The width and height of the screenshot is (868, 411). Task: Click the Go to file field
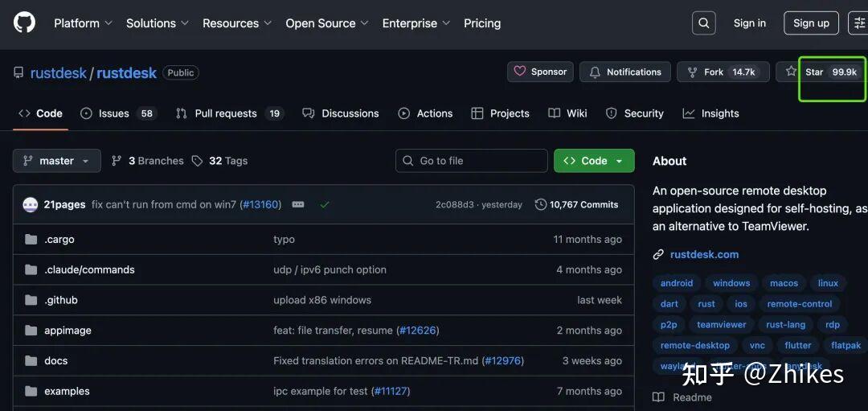click(472, 161)
